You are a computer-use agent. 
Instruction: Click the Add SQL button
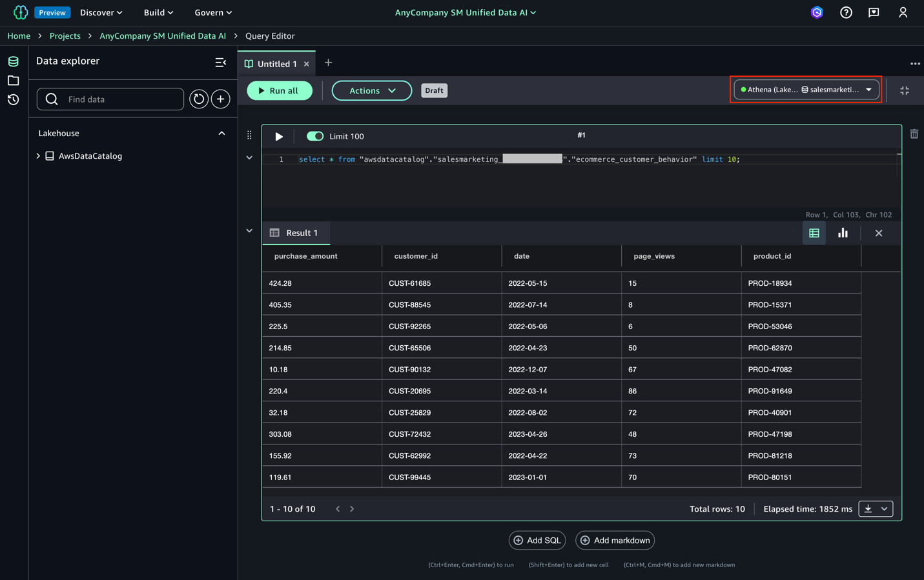[537, 541]
